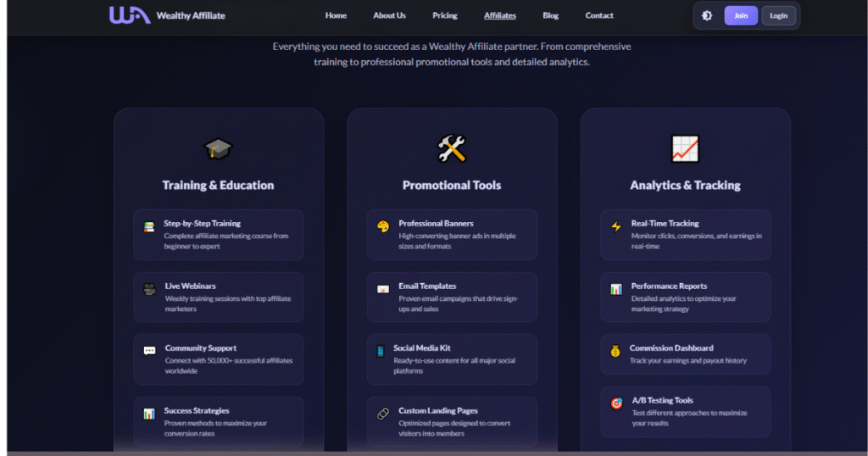This screenshot has width=868, height=456.
Task: Click text 'Detailed analytics to optimize your marketing strategy'
Action: (x=684, y=303)
